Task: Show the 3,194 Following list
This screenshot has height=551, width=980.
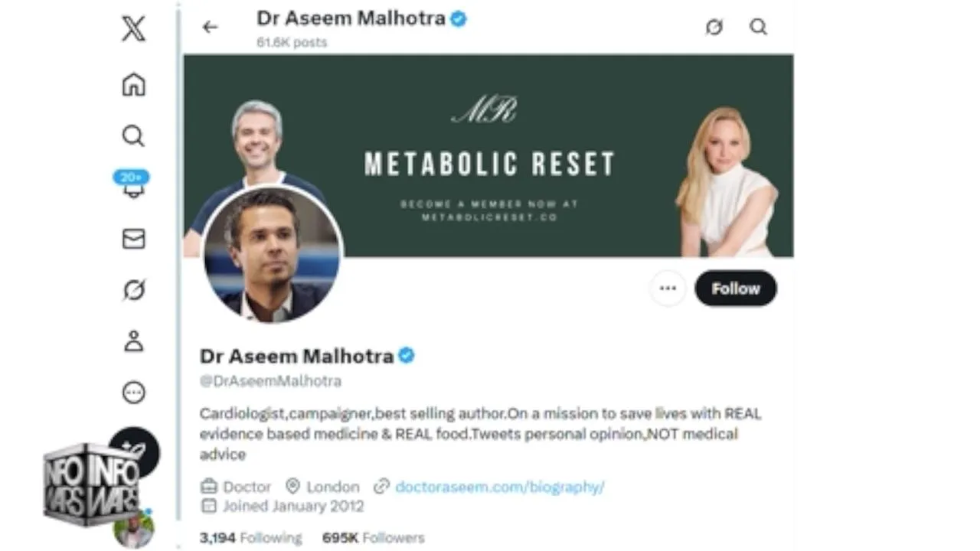Action: tap(250, 538)
